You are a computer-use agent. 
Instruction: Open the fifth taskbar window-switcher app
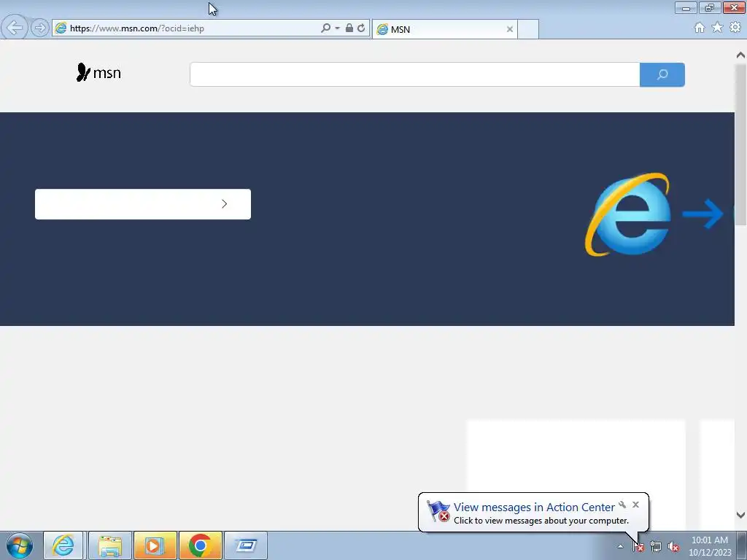[x=246, y=545]
